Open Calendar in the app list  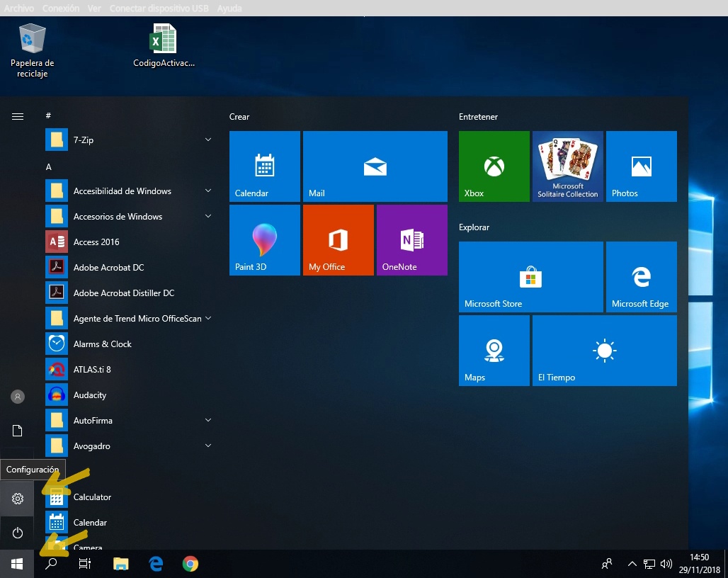[x=129, y=523]
